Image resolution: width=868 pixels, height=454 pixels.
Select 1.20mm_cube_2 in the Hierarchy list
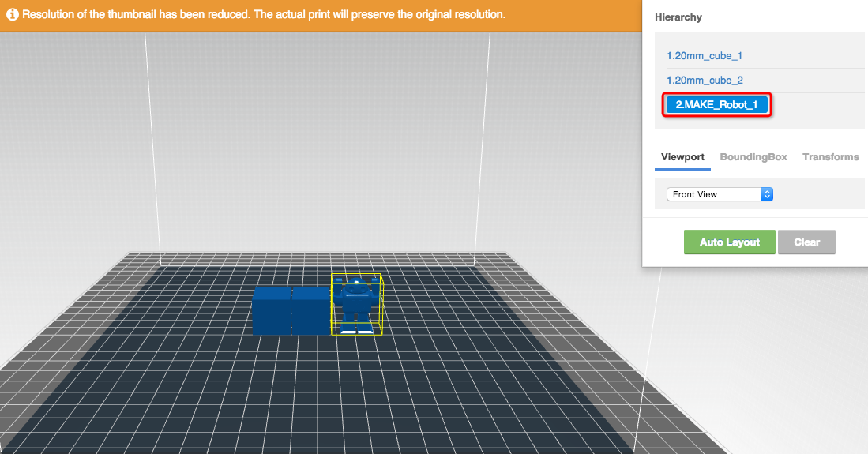click(x=705, y=81)
